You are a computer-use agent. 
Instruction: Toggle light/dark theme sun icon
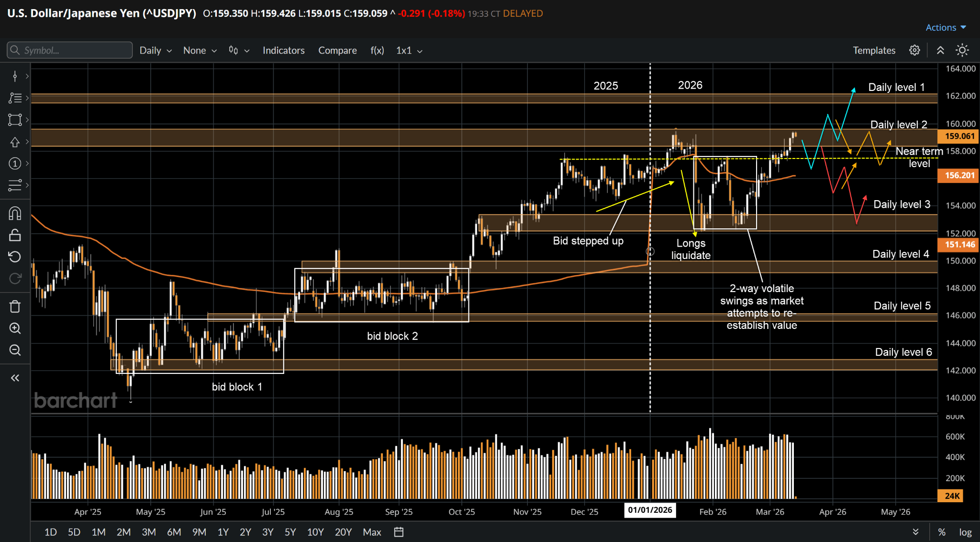[962, 50]
